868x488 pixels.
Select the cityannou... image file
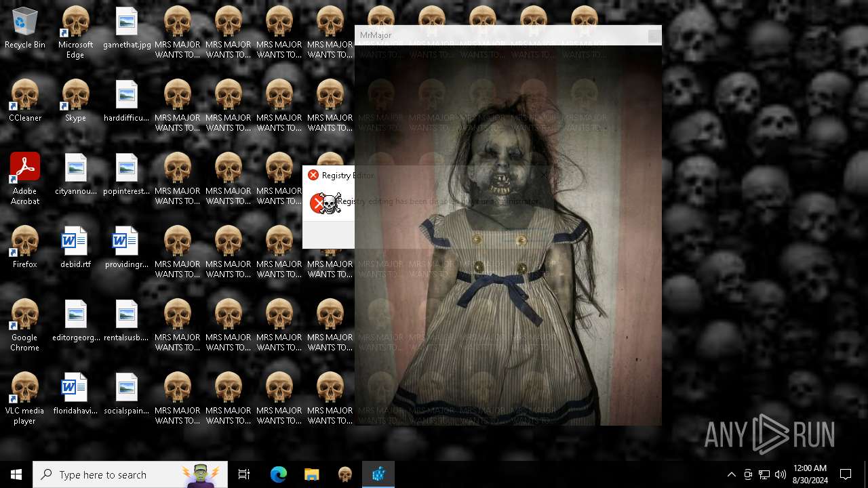(x=75, y=174)
